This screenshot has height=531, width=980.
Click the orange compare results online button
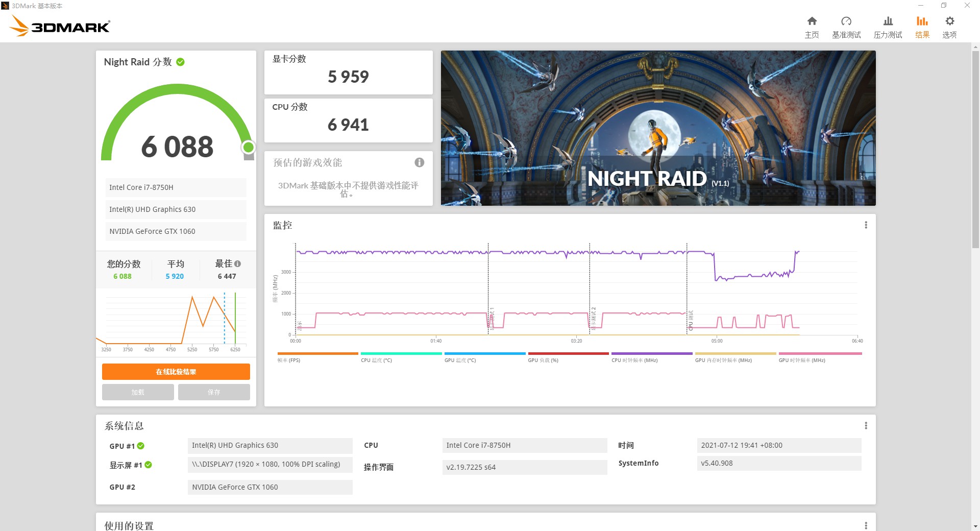176,372
